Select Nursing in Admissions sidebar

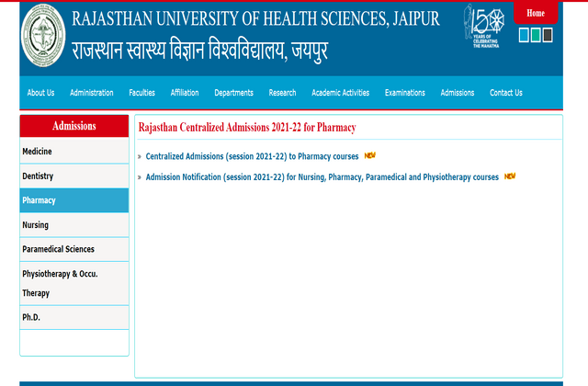pyautogui.click(x=74, y=224)
